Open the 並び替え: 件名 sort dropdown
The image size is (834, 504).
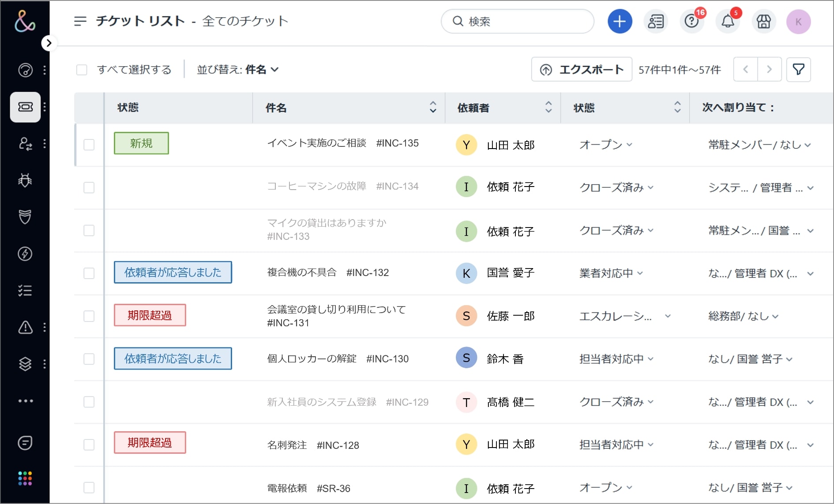pyautogui.click(x=238, y=70)
